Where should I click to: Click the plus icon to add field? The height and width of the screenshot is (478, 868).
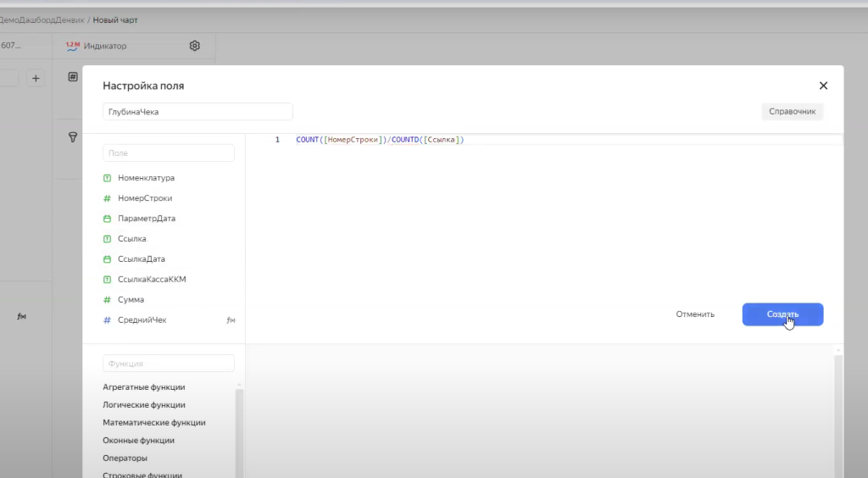tap(36, 79)
